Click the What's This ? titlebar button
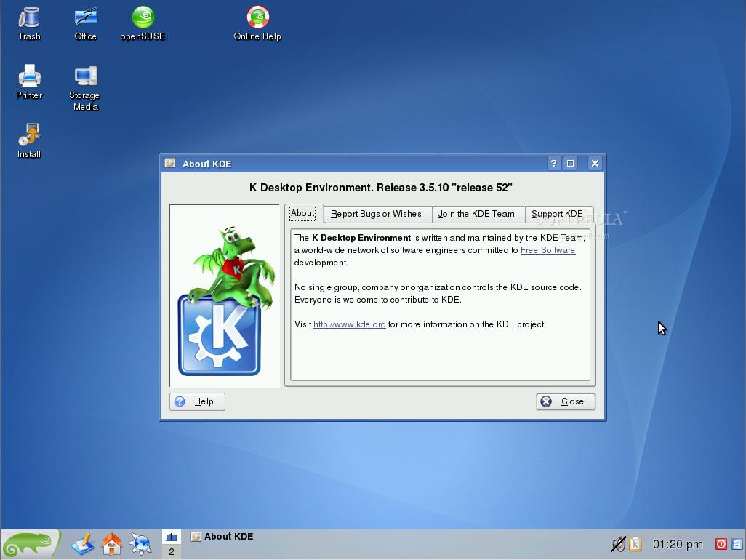Image resolution: width=746 pixels, height=560 pixels. 553,164
